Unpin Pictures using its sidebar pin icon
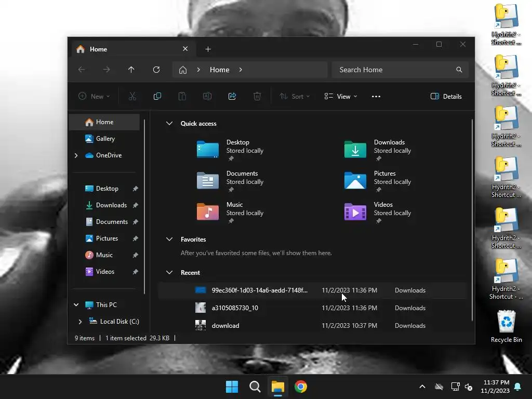Viewport: 532px width, 399px height. pyautogui.click(x=136, y=238)
